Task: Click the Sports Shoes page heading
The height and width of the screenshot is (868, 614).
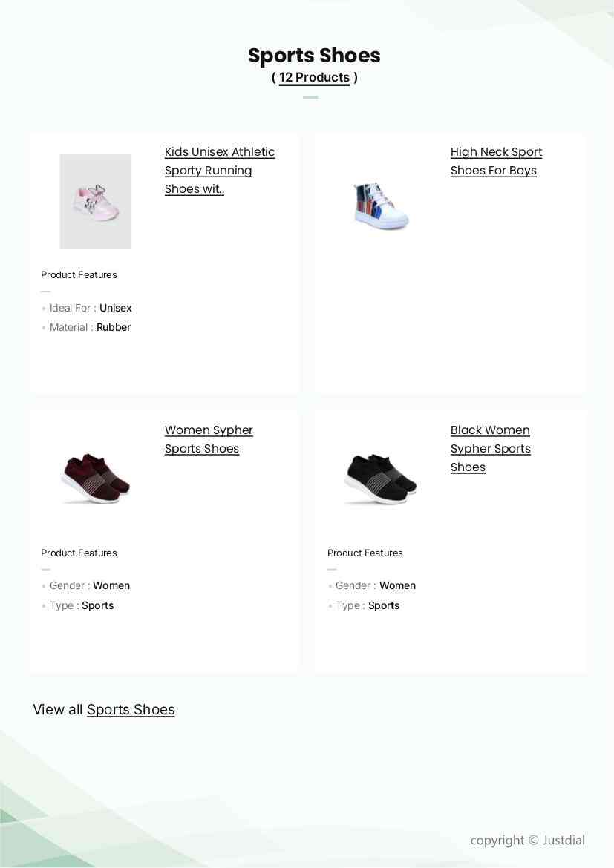Action: 314,56
